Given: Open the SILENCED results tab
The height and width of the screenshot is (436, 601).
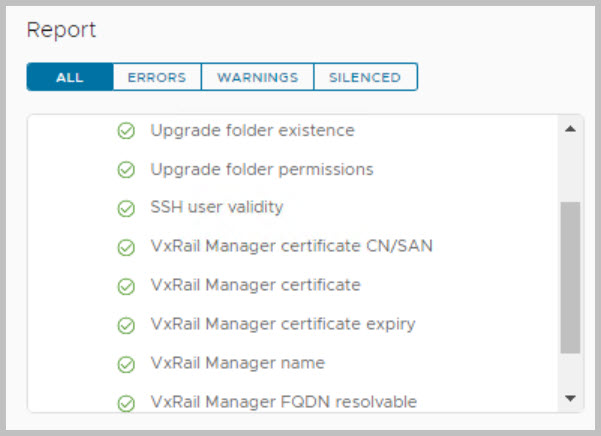Looking at the screenshot, I should point(365,77).
